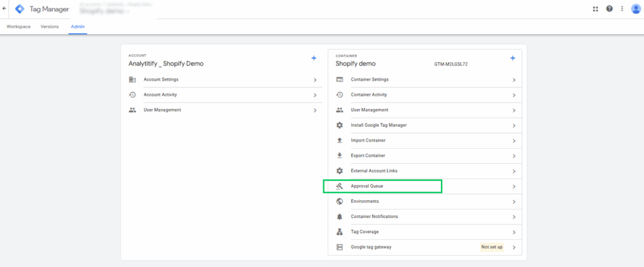Click the Account Activity history icon
This screenshot has height=267, width=644.
click(132, 95)
